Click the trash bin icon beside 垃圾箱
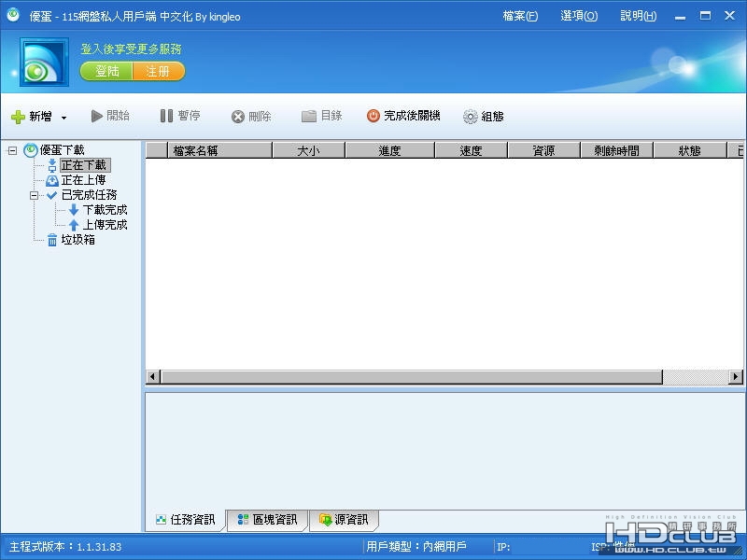Screen dimensions: 747x560 (52, 240)
